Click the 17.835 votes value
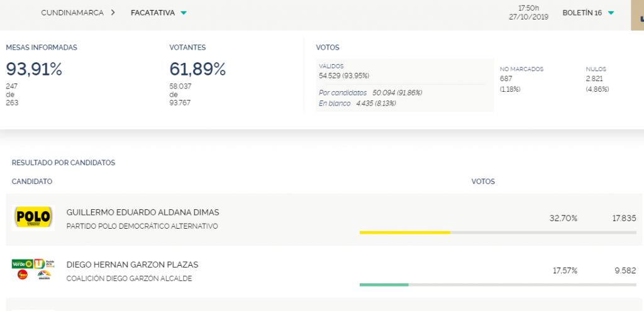Screen dimensions: 644x311 click(624, 219)
